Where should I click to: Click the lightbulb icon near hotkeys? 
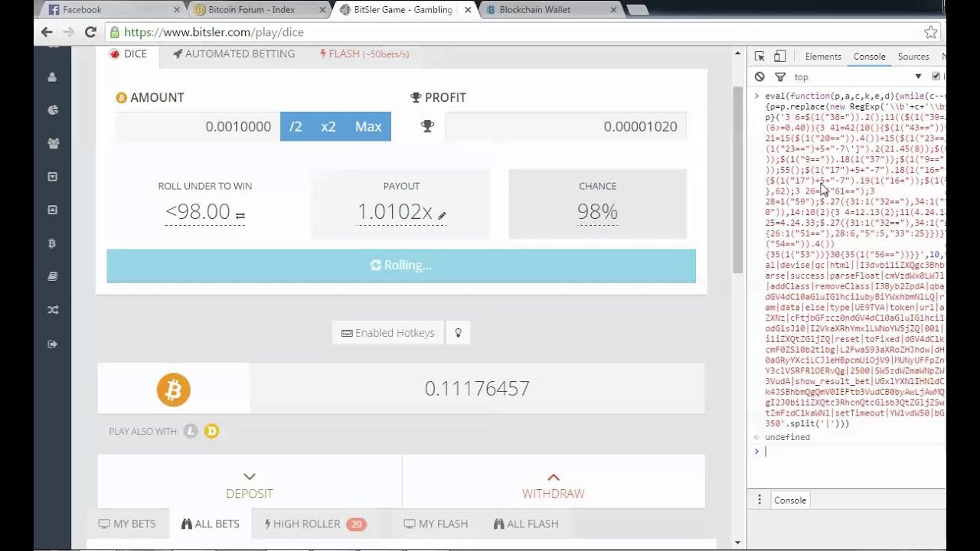(458, 333)
